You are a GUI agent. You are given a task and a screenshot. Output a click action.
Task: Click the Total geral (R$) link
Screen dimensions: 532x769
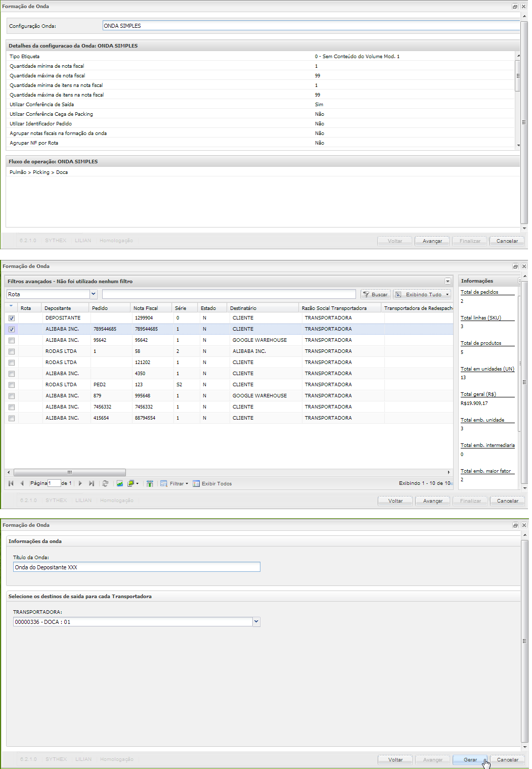point(478,394)
